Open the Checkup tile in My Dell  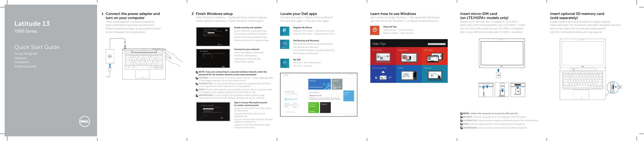320,84
